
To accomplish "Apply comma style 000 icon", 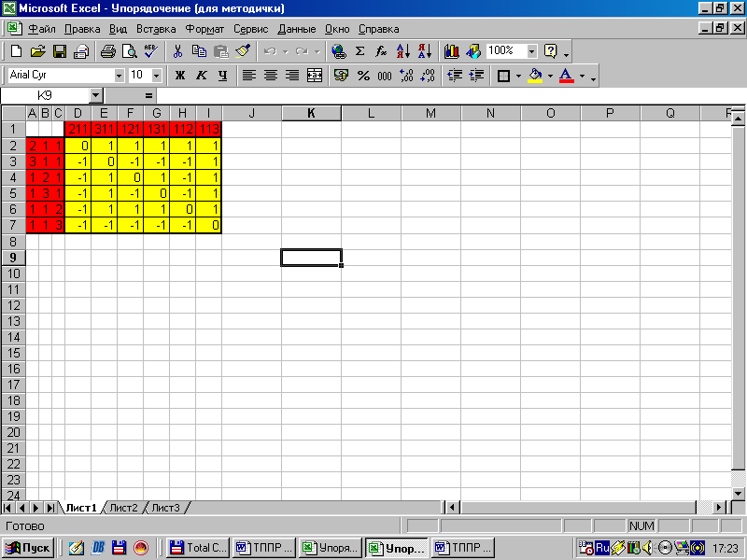I will [x=385, y=76].
